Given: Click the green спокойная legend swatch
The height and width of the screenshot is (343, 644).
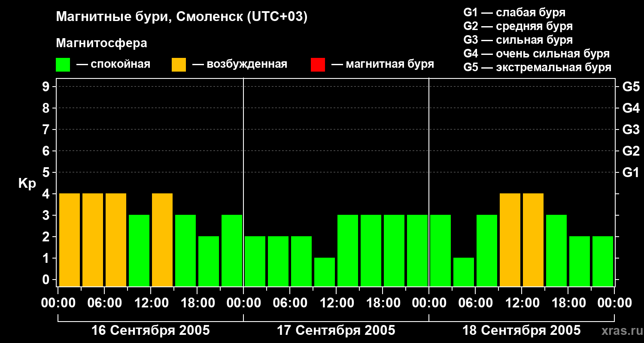Looking at the screenshot, I should 63,65.
